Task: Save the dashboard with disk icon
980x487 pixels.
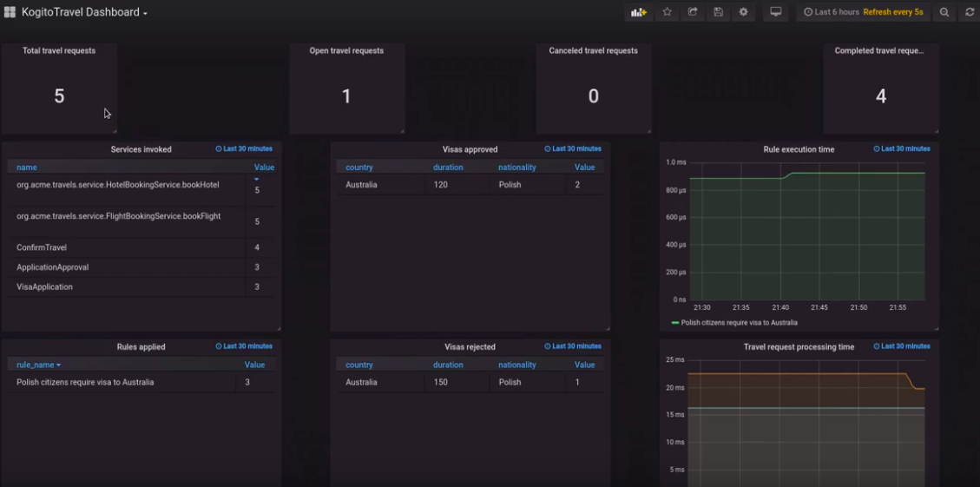Action: [718, 12]
